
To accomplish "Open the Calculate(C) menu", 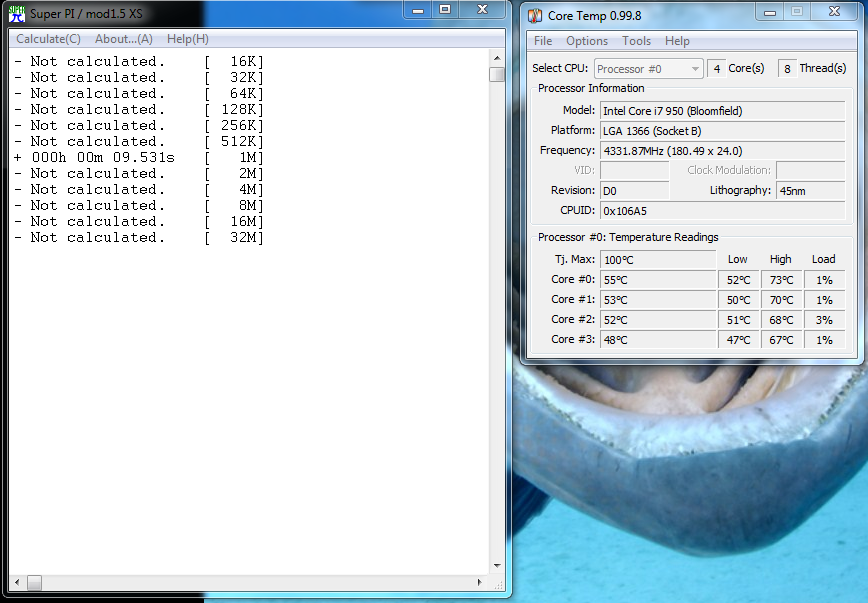I will point(48,39).
